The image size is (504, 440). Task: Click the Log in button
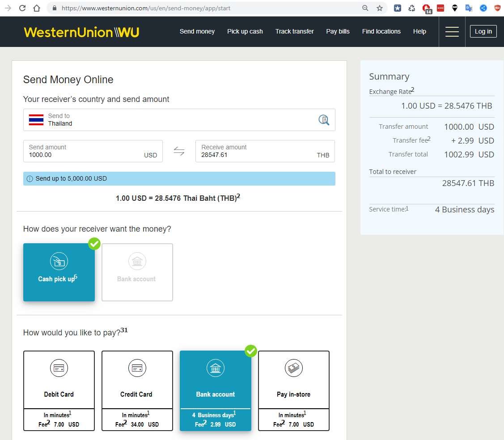point(483,31)
